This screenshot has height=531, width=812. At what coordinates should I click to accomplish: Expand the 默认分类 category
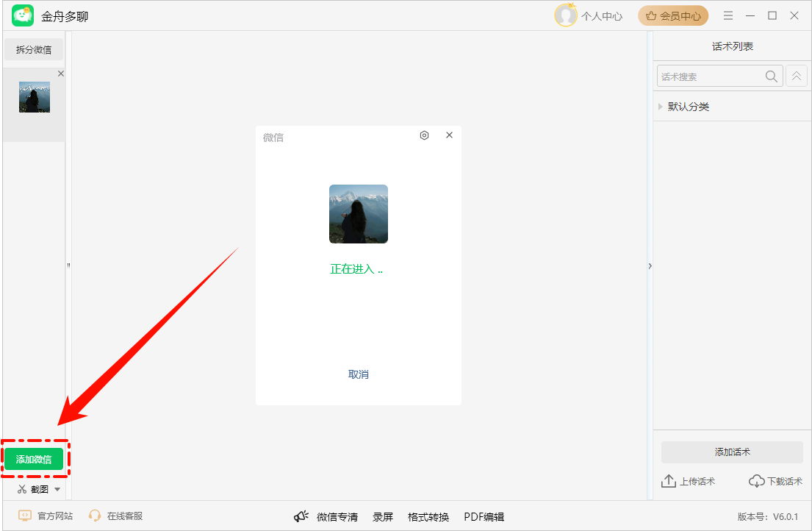click(660, 106)
